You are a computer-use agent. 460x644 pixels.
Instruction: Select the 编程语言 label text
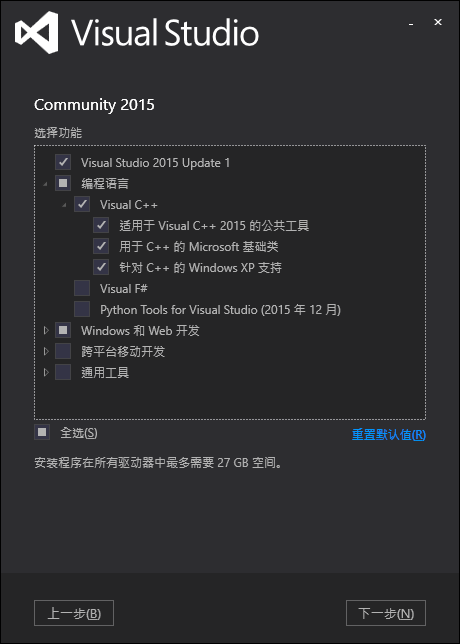[105, 183]
